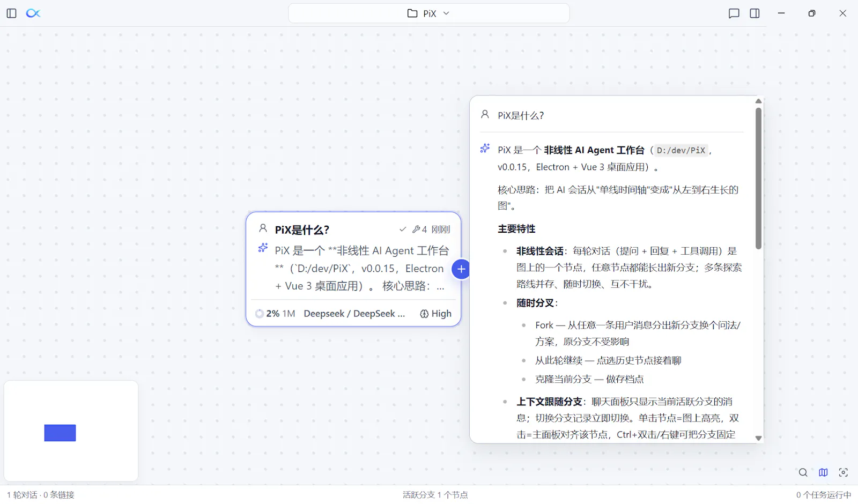Open the PiX project folder dropdown
Viewport: 858px width, 504px height.
pos(428,13)
